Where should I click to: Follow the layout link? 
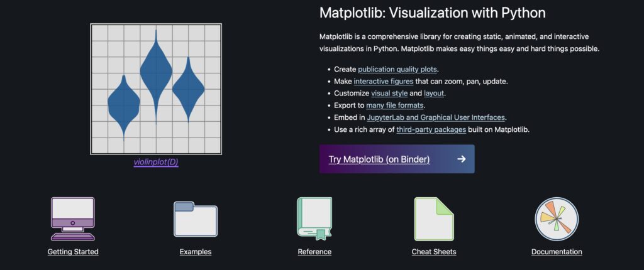click(434, 93)
